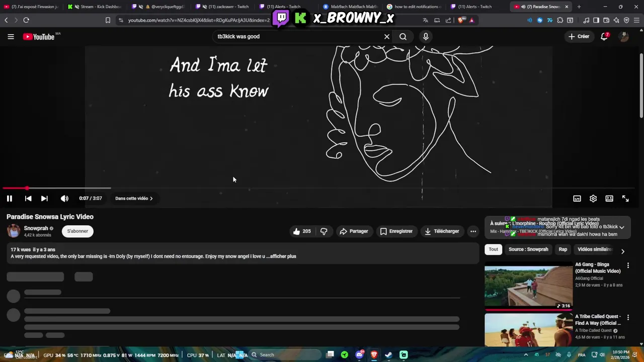Expand the playlist panel chevron
644x362 pixels.
coord(622,227)
